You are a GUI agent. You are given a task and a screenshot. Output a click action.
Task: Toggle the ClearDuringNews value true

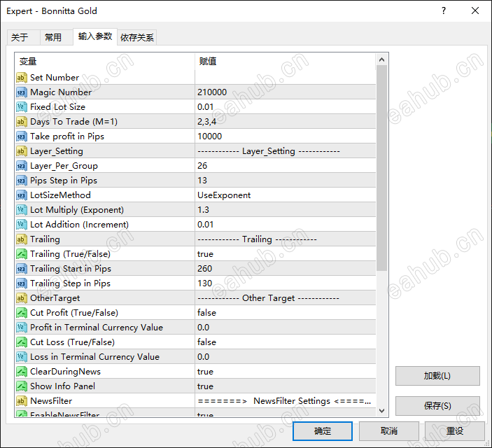point(286,372)
